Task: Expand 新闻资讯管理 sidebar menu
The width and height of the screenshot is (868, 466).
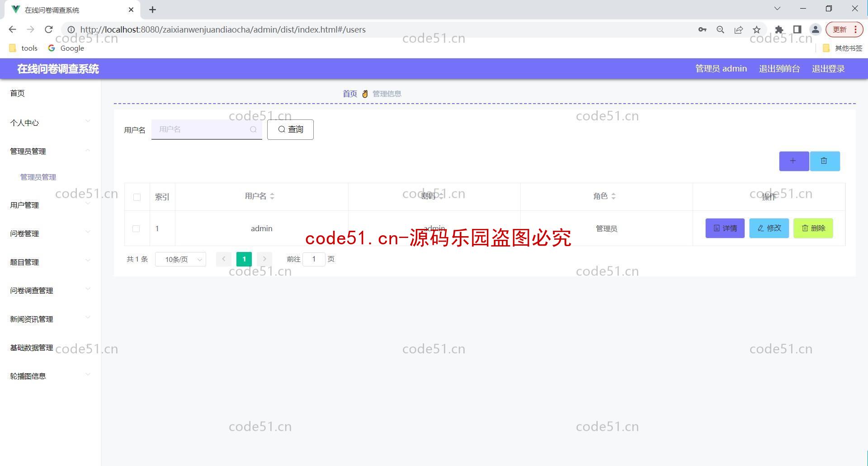Action: click(x=50, y=319)
